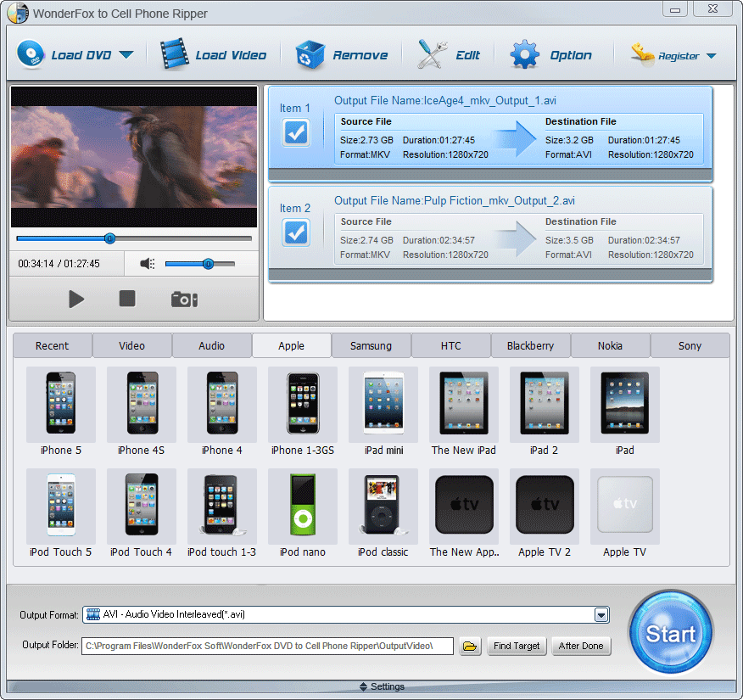Choose the iPhone 5 device profile

pos(61,412)
